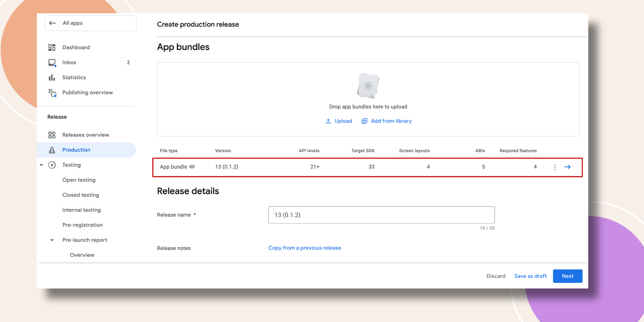Click the Statistics bar chart icon
Viewport: 644px width, 322px height.
point(52,78)
